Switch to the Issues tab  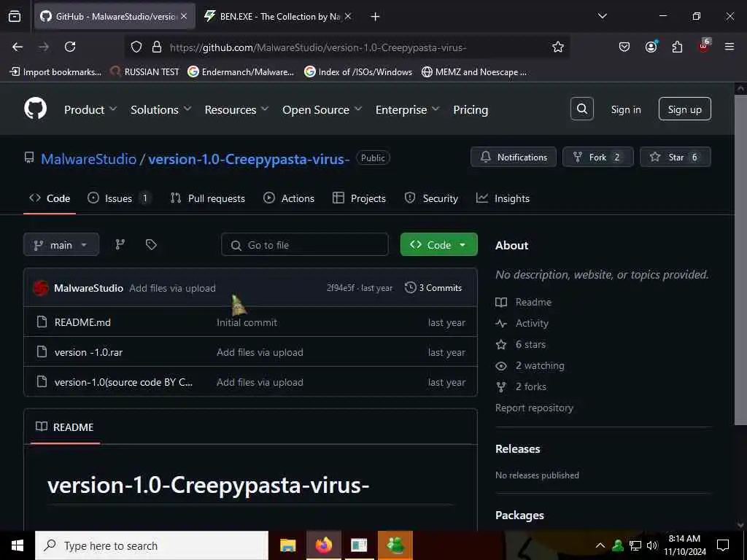119,198
